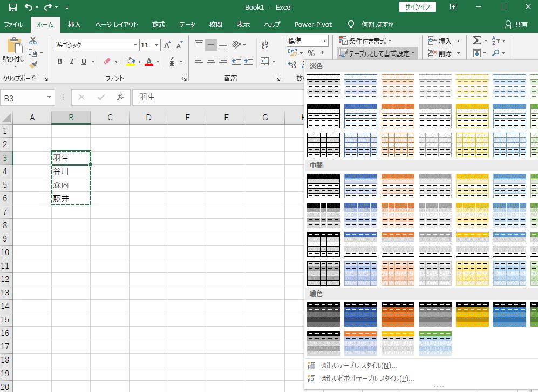538x392 pixels.
Task: Click the phonetic guide (ルビ) icon
Action: click(x=172, y=61)
